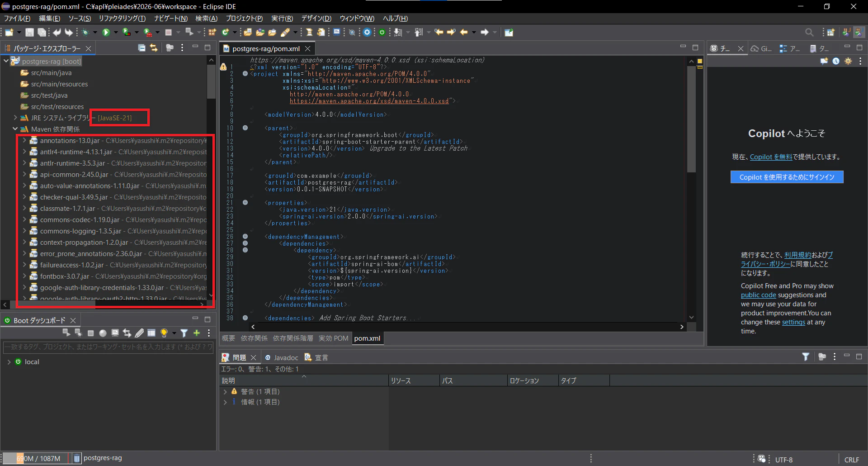This screenshot has height=466, width=868.
Task: Click the lightbulb icon in Boot Dashboard
Action: point(164,333)
